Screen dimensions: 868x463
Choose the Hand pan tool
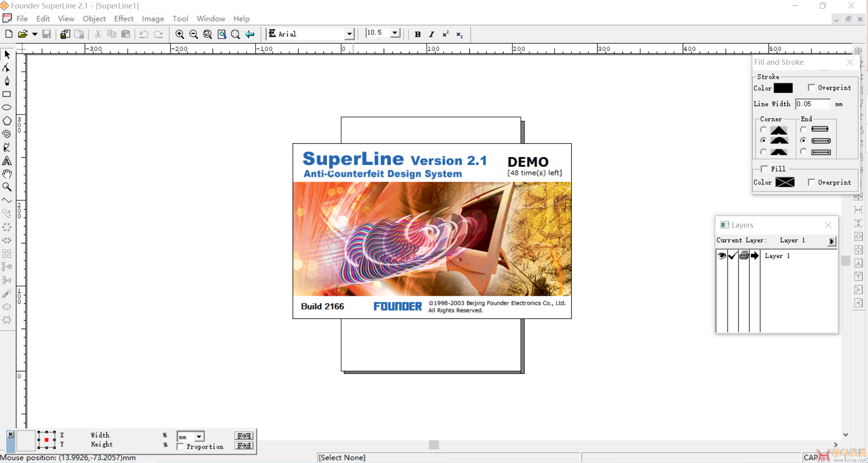point(7,174)
